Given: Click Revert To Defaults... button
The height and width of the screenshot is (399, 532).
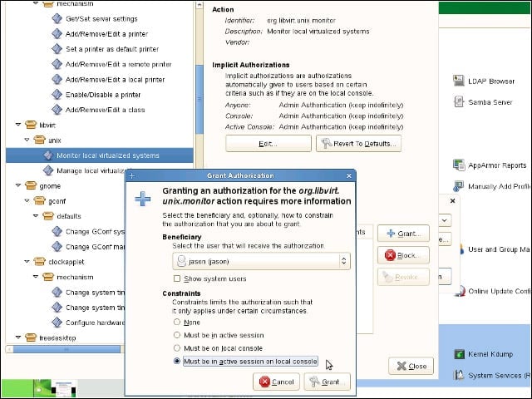Looking at the screenshot, I should pos(358,144).
